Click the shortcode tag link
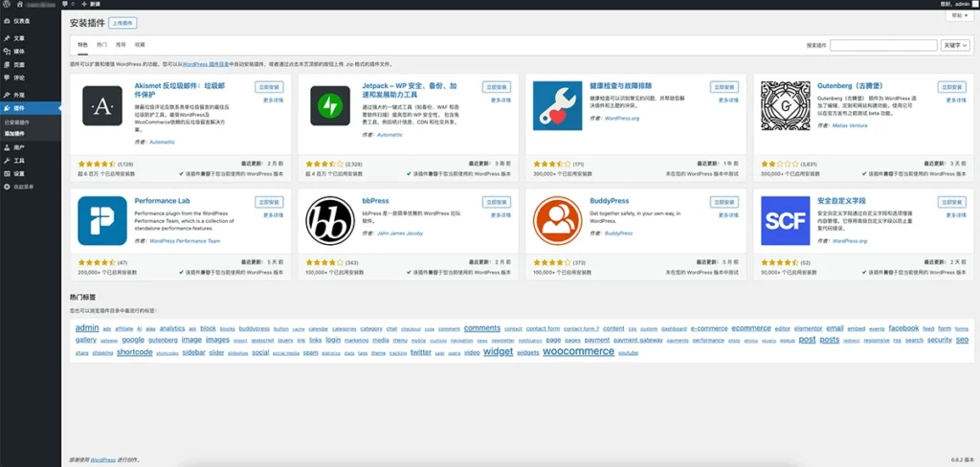The height and width of the screenshot is (467, 980). click(134, 352)
